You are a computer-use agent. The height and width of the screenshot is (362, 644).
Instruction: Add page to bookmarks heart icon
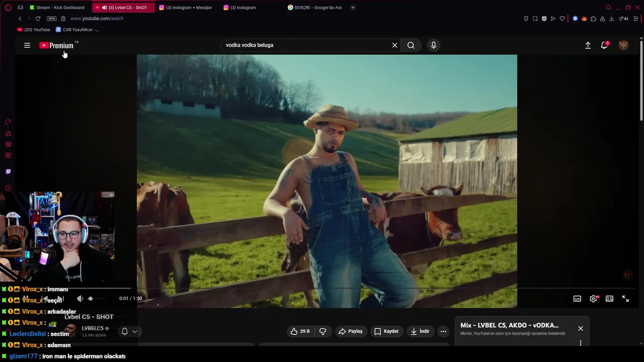click(562, 19)
